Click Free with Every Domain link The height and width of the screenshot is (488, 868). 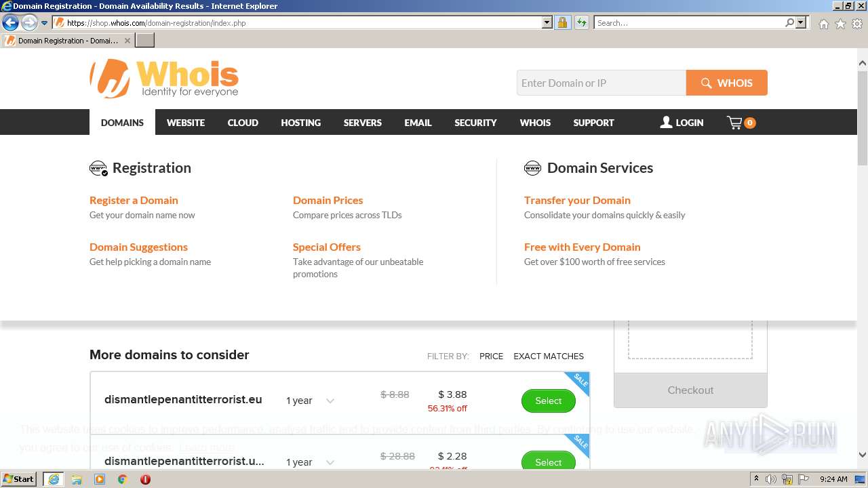tap(582, 247)
